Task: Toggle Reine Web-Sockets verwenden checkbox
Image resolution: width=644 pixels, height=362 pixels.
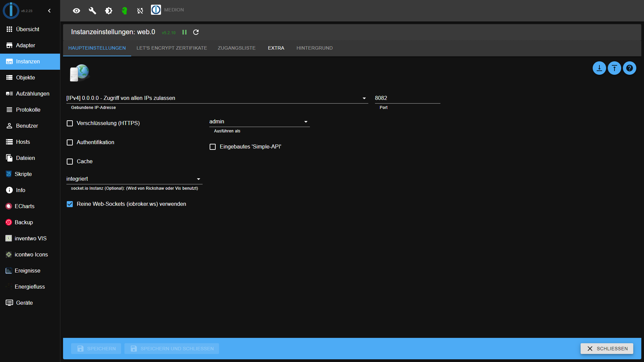Action: point(70,204)
